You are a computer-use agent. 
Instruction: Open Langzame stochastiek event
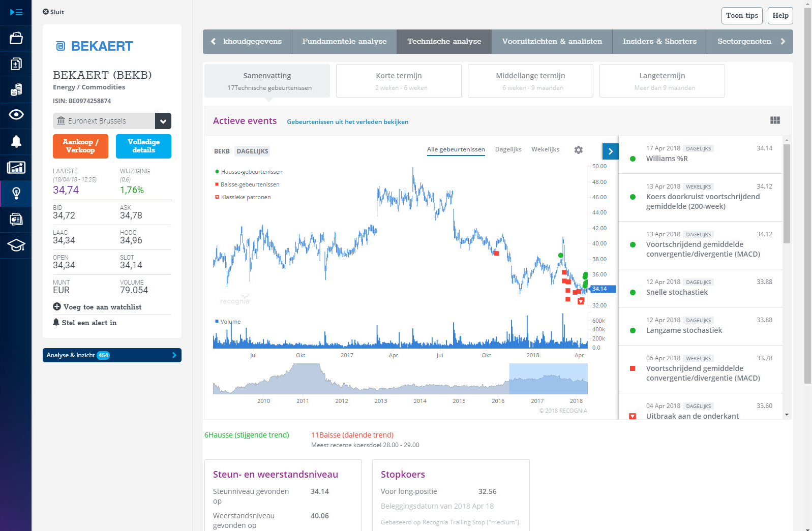click(700, 326)
